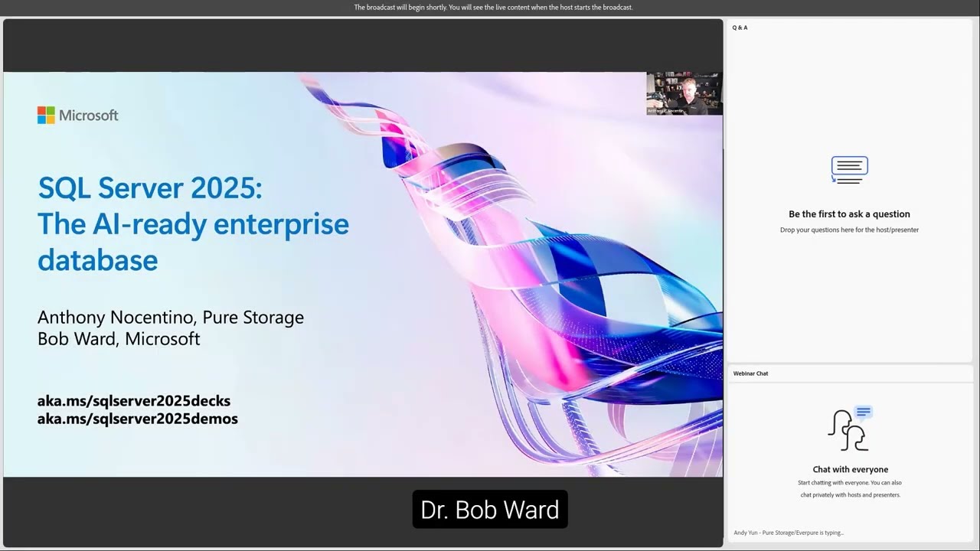Viewport: 980px width, 551px height.
Task: Click the Q&A question list icon
Action: 849,170
